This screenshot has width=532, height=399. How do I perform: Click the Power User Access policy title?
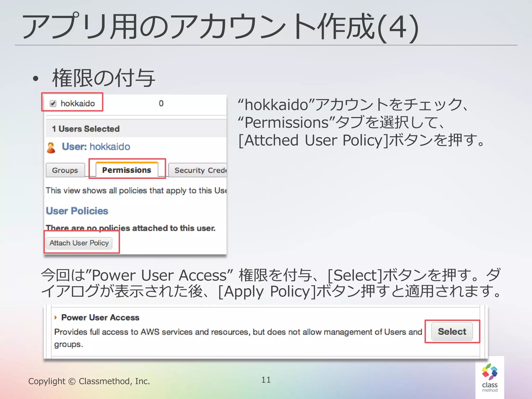(100, 317)
